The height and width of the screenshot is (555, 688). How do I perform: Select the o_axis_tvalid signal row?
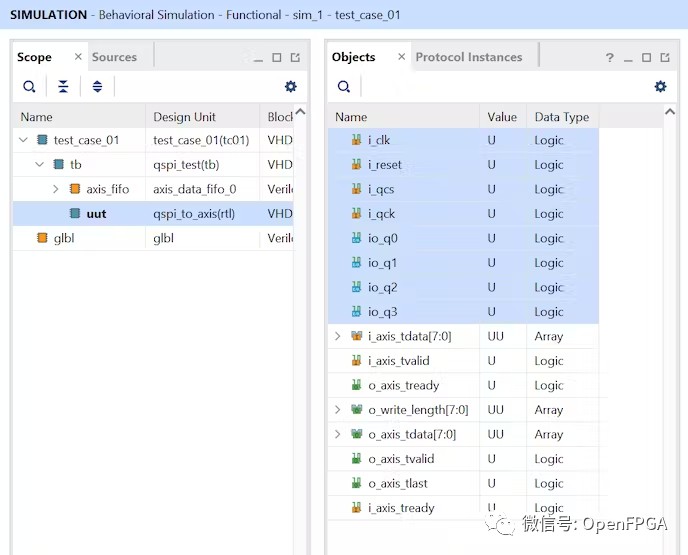click(x=463, y=459)
